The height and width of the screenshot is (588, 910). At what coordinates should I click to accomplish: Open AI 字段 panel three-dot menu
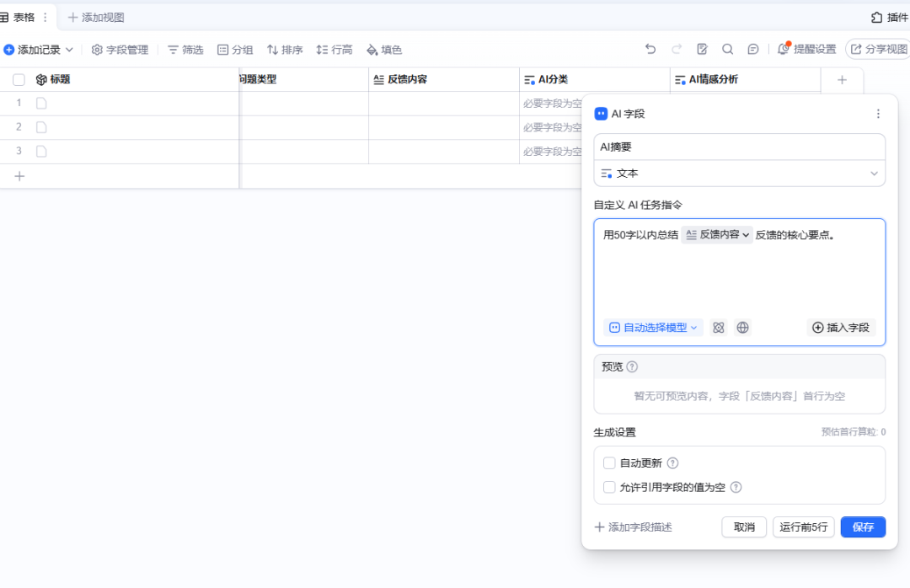coord(878,114)
